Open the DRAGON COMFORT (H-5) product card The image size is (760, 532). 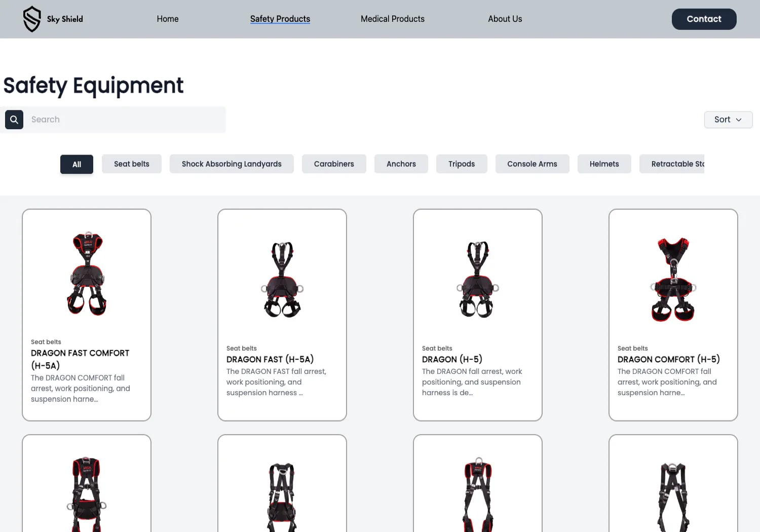click(673, 315)
